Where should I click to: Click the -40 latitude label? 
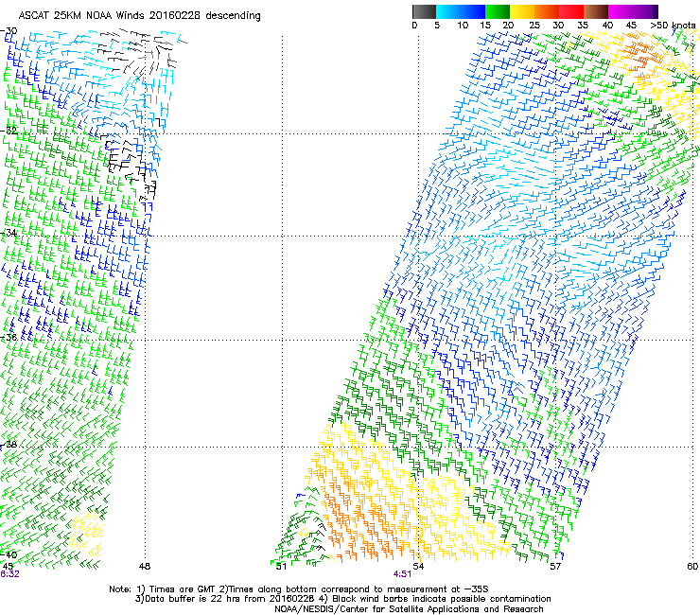click(x=9, y=554)
